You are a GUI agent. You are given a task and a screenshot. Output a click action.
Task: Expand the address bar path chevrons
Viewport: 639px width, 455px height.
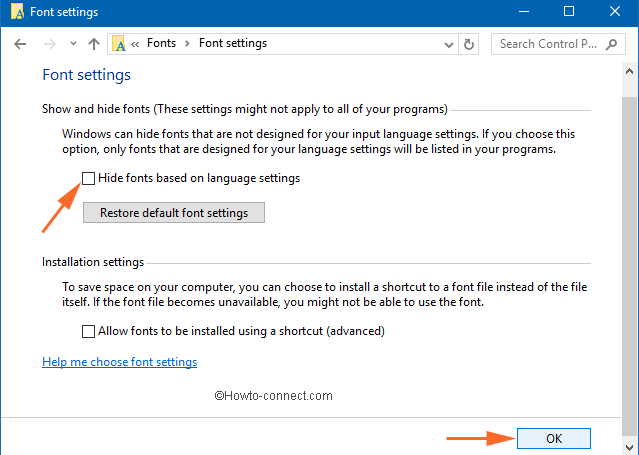click(135, 44)
